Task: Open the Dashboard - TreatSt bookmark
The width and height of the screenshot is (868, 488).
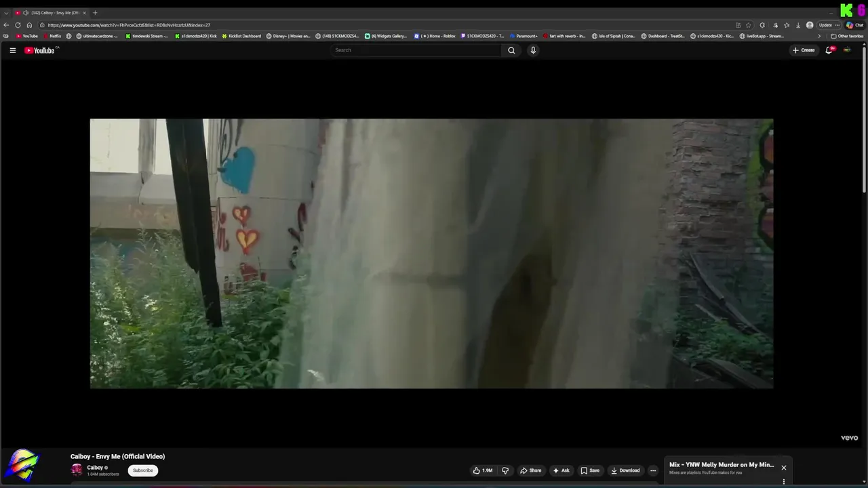Action: (x=663, y=36)
